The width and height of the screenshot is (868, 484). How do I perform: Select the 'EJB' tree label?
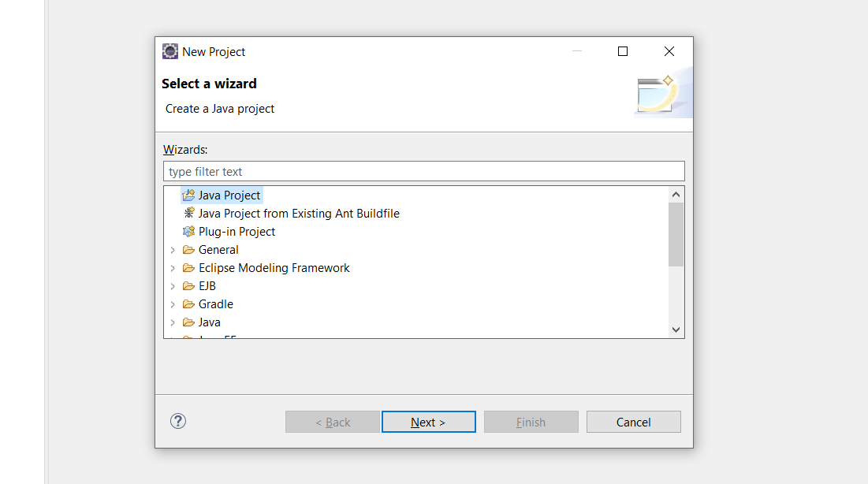click(x=207, y=285)
